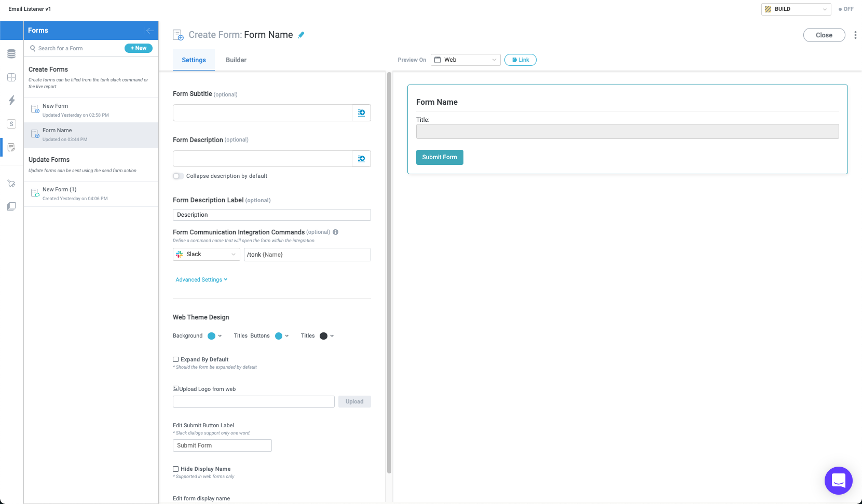Open the Background color picker
The width and height of the screenshot is (862, 504).
click(x=213, y=335)
